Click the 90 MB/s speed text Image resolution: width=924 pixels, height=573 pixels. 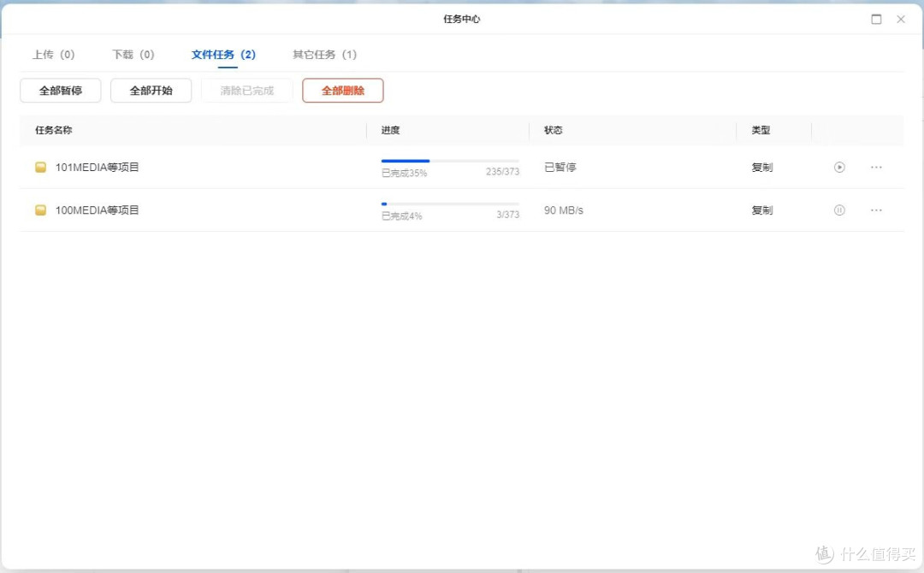(x=563, y=210)
